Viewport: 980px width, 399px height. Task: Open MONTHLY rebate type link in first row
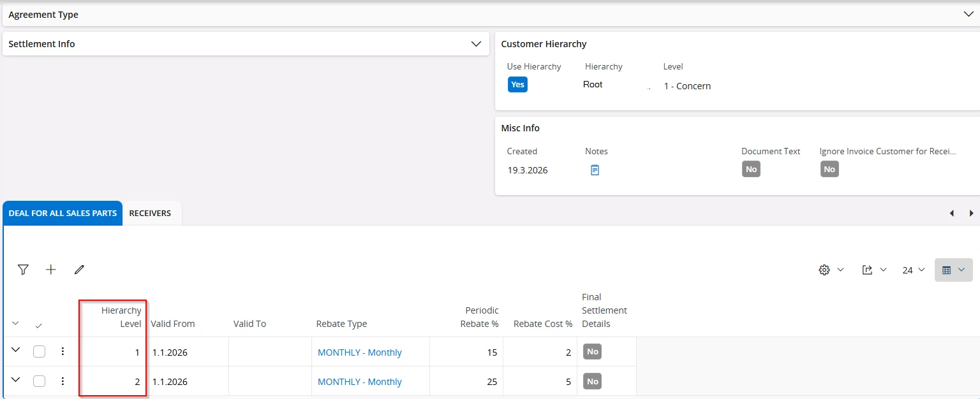click(x=360, y=352)
